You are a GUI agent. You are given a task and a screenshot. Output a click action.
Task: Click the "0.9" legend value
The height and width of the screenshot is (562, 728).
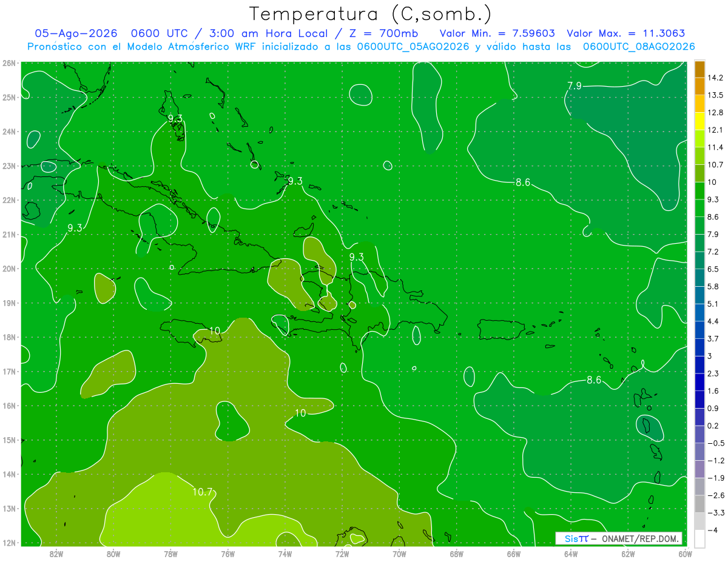713,408
